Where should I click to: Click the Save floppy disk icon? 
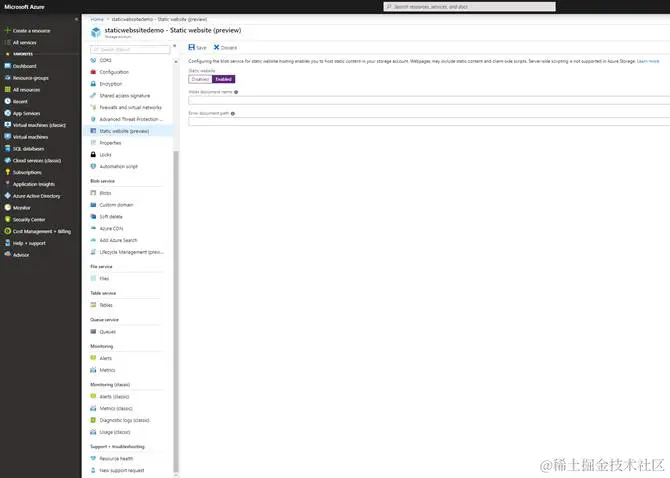pyautogui.click(x=191, y=47)
